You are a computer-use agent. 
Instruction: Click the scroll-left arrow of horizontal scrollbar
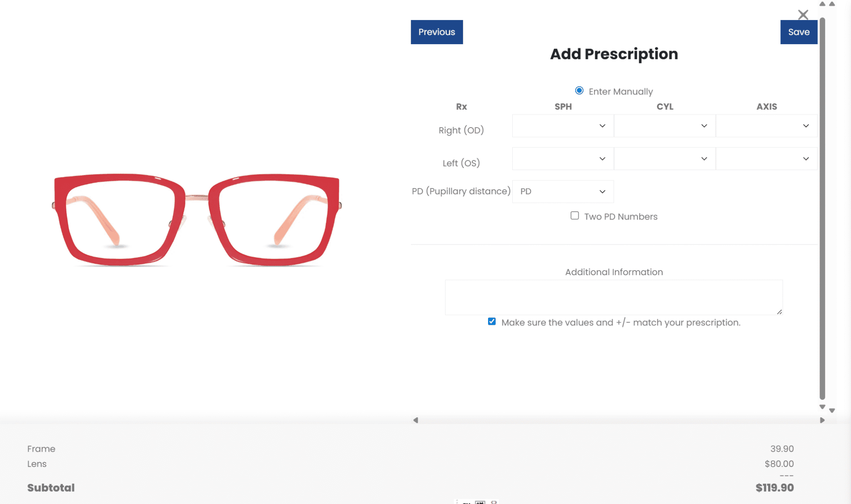tap(416, 420)
